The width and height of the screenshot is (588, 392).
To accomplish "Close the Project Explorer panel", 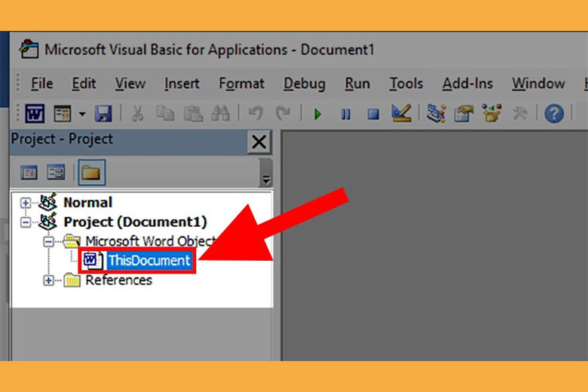I will tap(259, 142).
